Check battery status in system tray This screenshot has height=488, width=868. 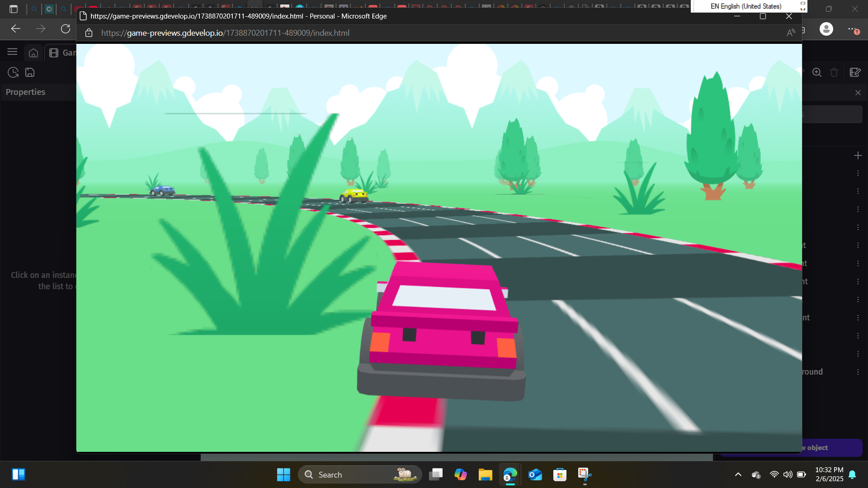[802, 475]
